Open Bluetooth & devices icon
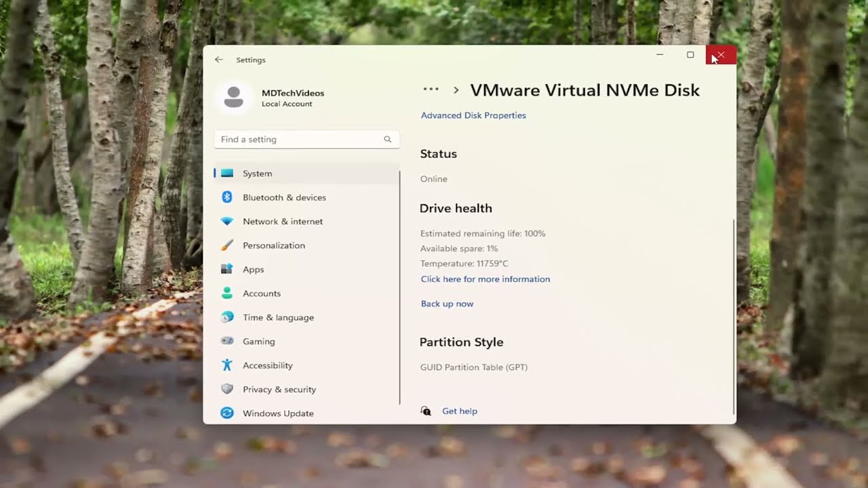Image resolution: width=868 pixels, height=488 pixels. 227,197
